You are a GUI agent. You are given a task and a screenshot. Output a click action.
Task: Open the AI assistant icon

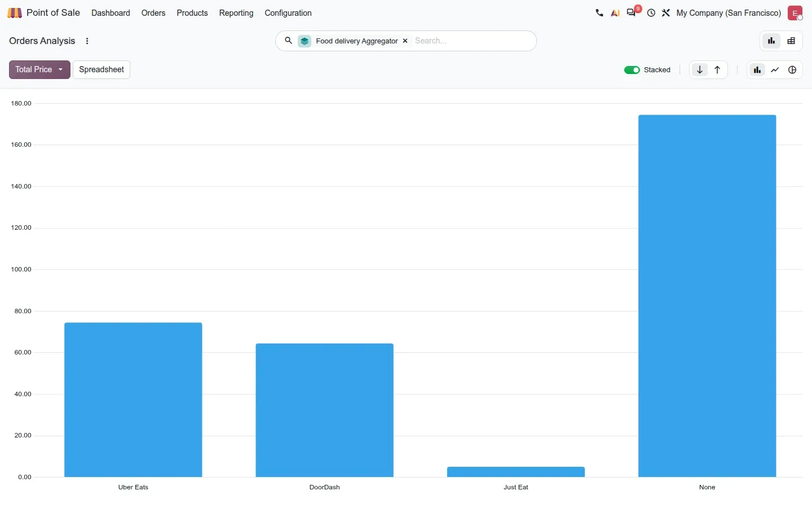click(615, 13)
